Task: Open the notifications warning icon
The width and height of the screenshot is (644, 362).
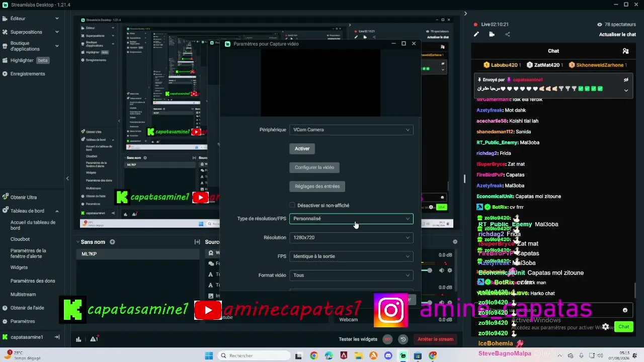Action: click(x=94, y=339)
